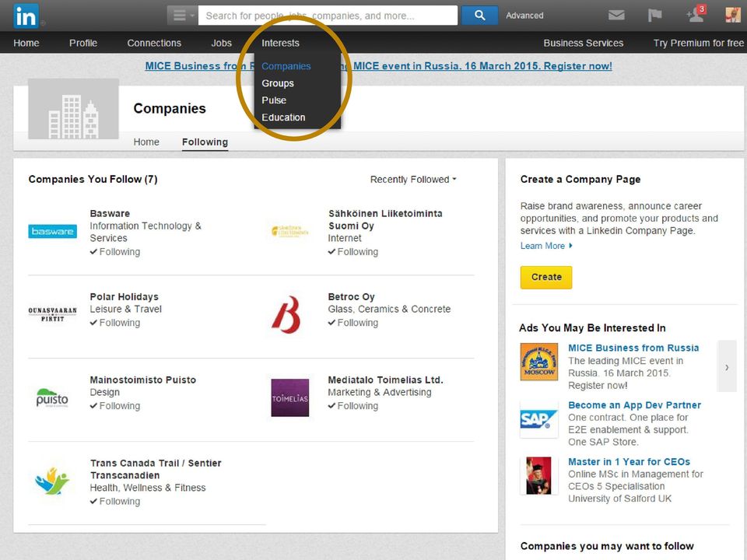The image size is (747, 560).
Task: Open Master in 1 Year for CEOs ad
Action: point(629,462)
